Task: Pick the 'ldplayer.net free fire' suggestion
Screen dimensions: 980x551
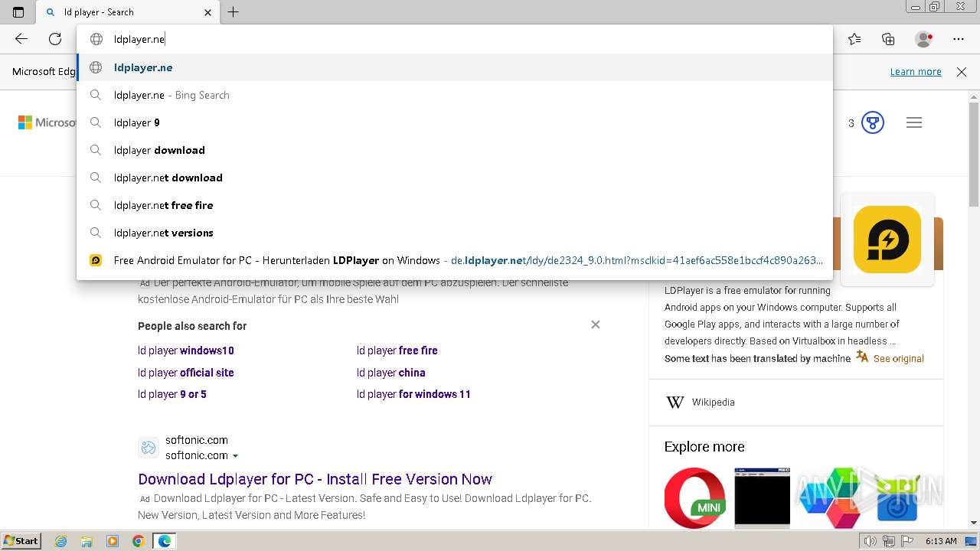Action: [455, 205]
